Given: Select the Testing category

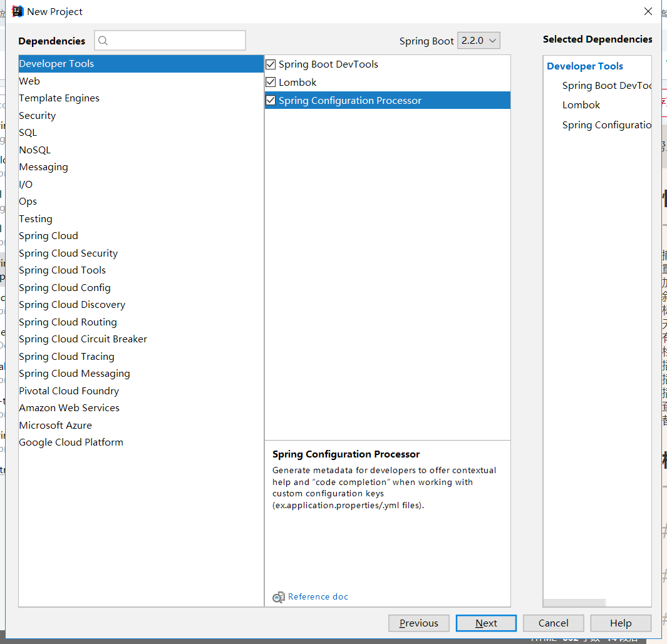Looking at the screenshot, I should point(141,218).
